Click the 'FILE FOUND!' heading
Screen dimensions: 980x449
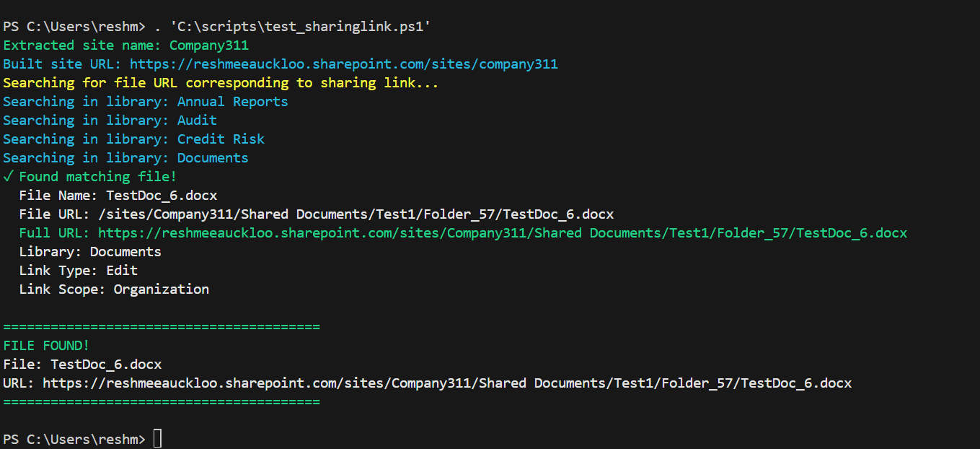[46, 346]
